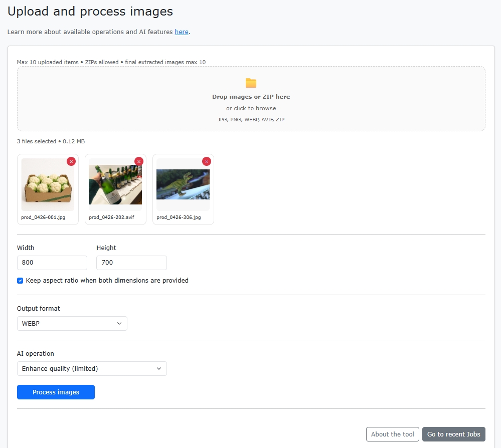Toggle the Keep aspect ratio checkbox
This screenshot has height=448, width=501.
[20, 281]
